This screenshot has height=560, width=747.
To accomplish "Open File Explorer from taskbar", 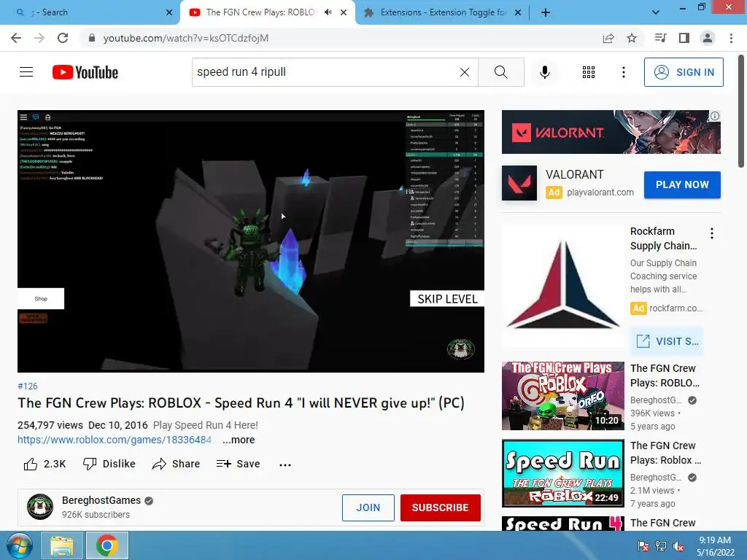I will (61, 545).
